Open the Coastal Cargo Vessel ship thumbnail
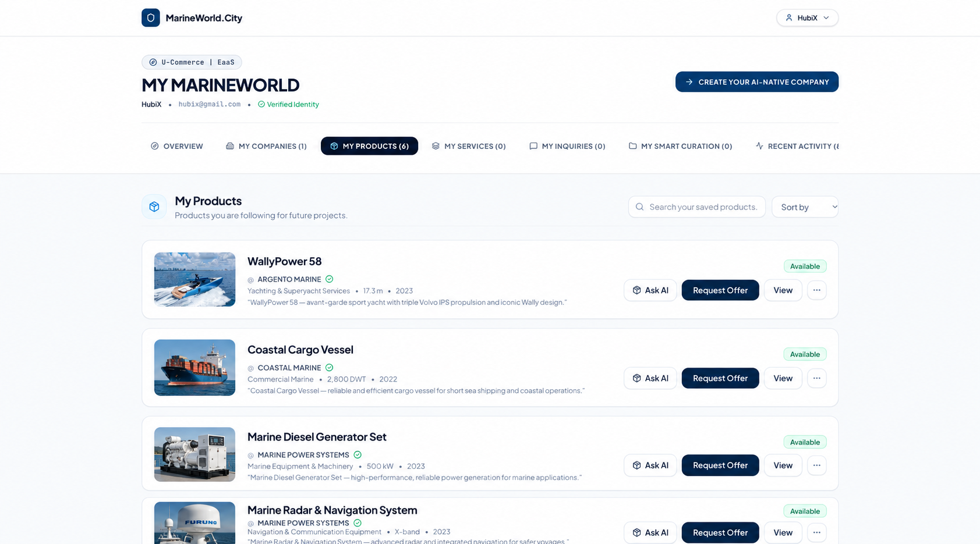Image resolution: width=980 pixels, height=544 pixels. [x=194, y=368]
